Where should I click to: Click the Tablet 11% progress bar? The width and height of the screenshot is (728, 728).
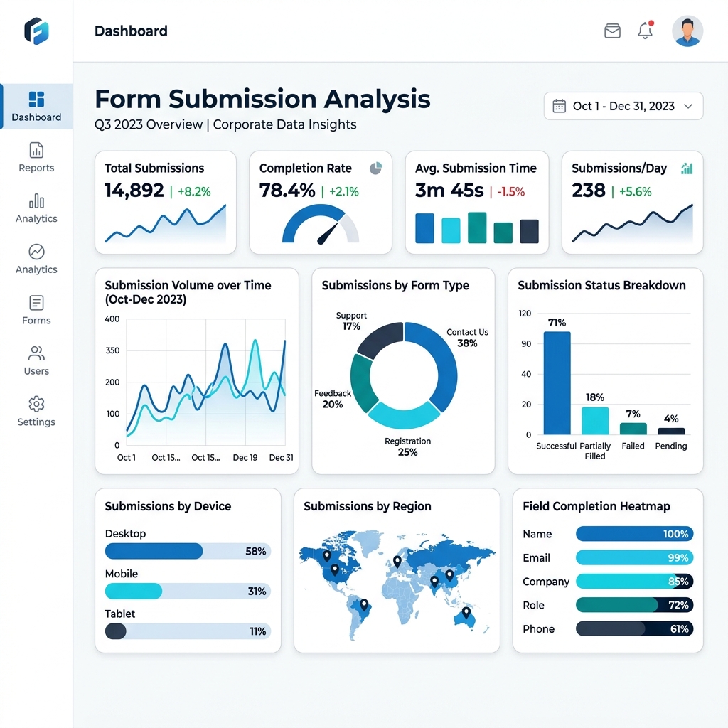(x=188, y=631)
